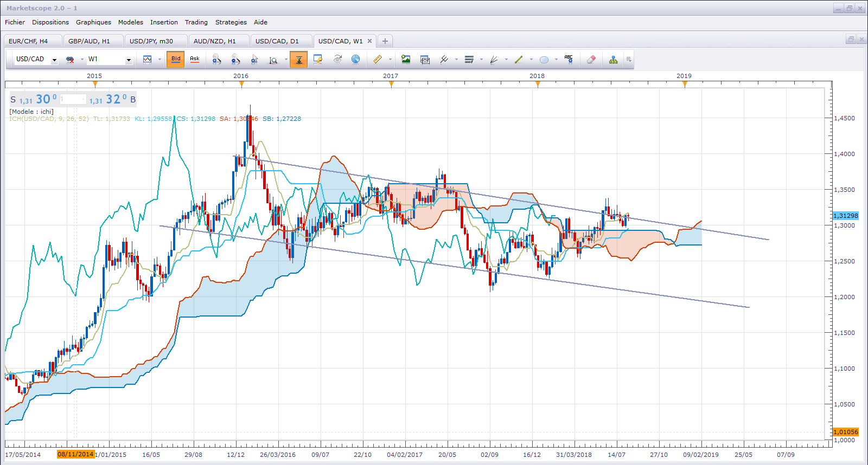Switch to the USD/CAD, D1 tab

point(281,41)
